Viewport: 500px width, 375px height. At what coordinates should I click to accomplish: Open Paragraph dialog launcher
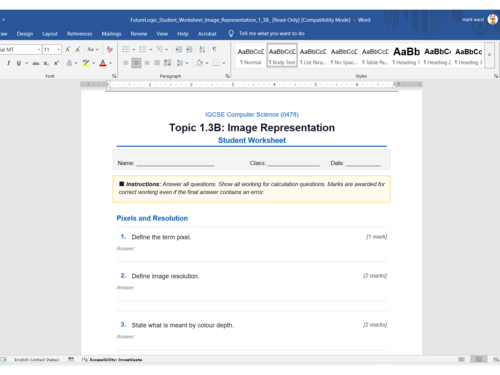coord(227,76)
